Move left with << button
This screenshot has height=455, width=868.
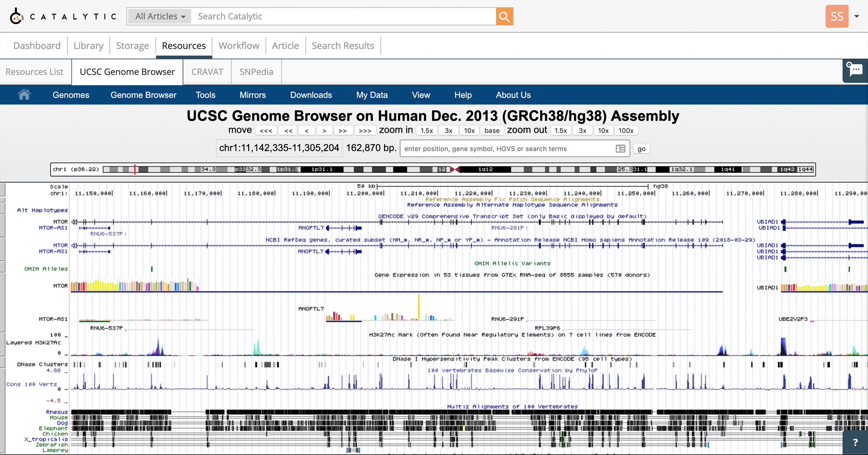288,131
